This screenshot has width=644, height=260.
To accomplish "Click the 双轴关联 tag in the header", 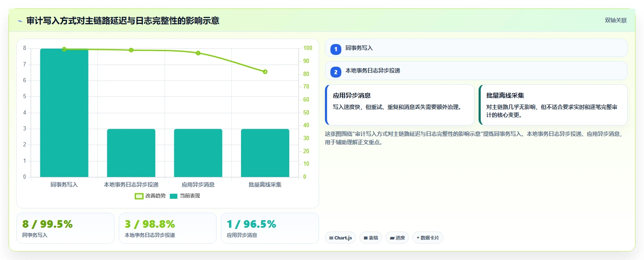I will click(x=615, y=21).
